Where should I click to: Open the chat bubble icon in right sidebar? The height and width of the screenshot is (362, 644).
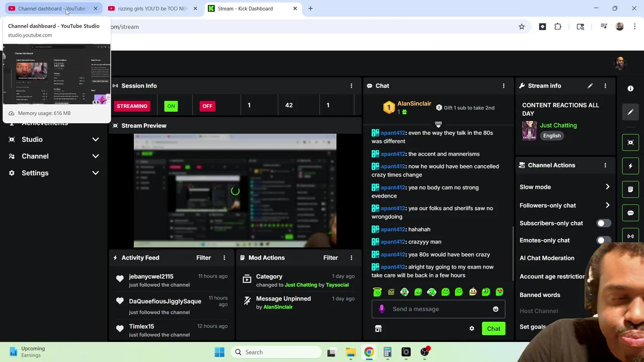tap(630, 213)
